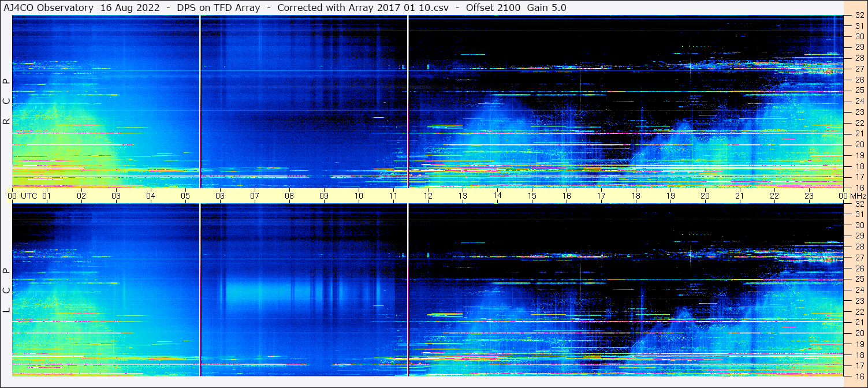Click the 06 hour label on time axis

(219, 196)
